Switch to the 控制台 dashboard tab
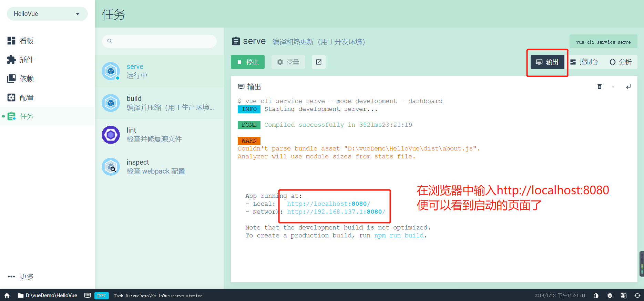This screenshot has width=644, height=301. (x=584, y=62)
